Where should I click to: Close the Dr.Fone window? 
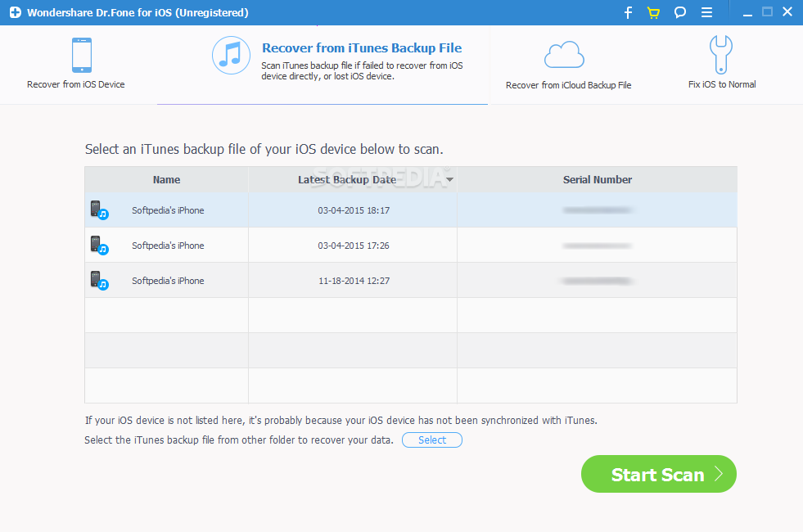[x=787, y=11]
